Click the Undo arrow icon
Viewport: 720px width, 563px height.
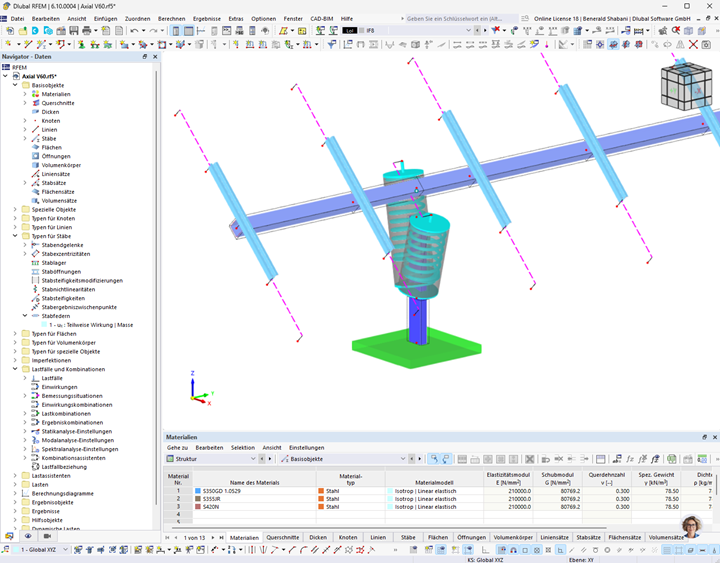(x=134, y=31)
